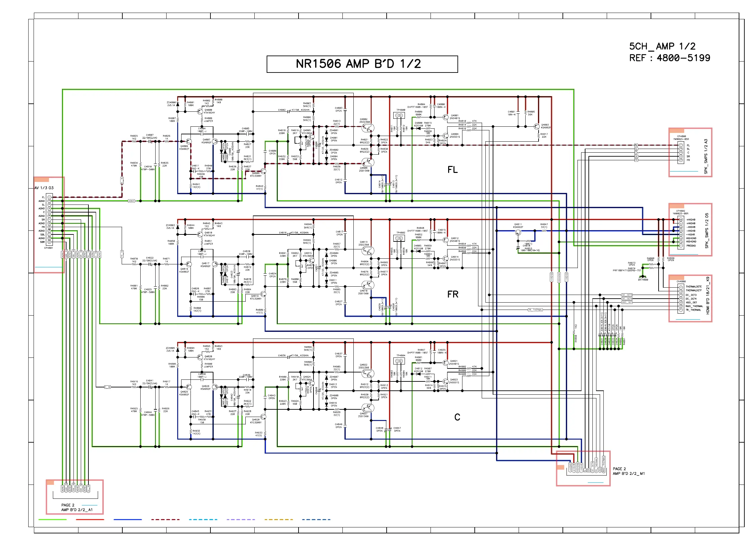754x560 pixels.
Task: Select the Q4822 transistor in C channel
Action: tap(368, 373)
